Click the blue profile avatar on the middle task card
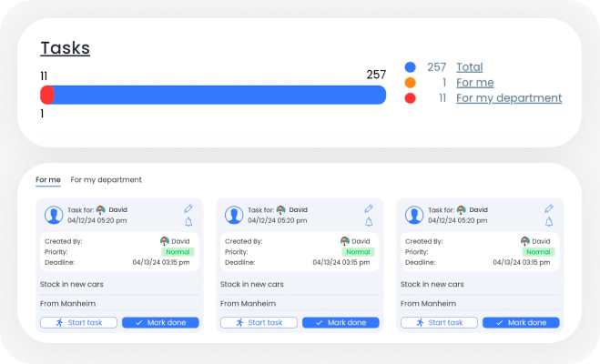600x364 pixels. tap(234, 215)
